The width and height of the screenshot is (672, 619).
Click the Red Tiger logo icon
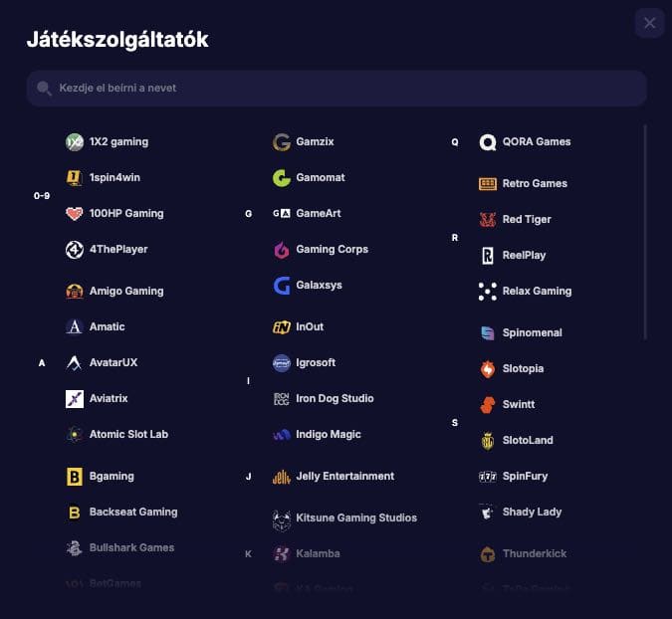(x=488, y=220)
